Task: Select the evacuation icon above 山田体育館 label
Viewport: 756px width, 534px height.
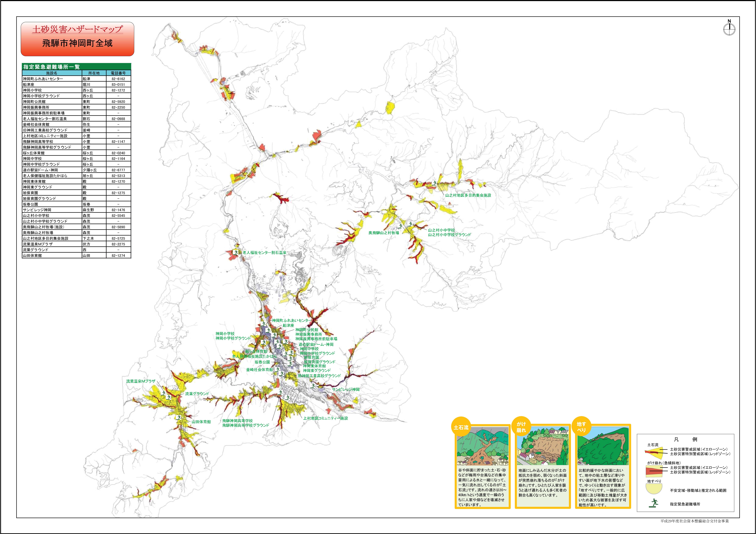Action: [x=179, y=417]
